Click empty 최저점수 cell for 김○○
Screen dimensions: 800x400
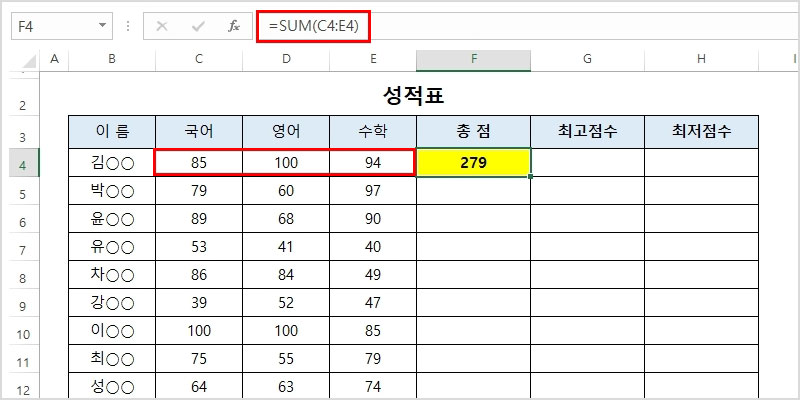pyautogui.click(x=702, y=163)
